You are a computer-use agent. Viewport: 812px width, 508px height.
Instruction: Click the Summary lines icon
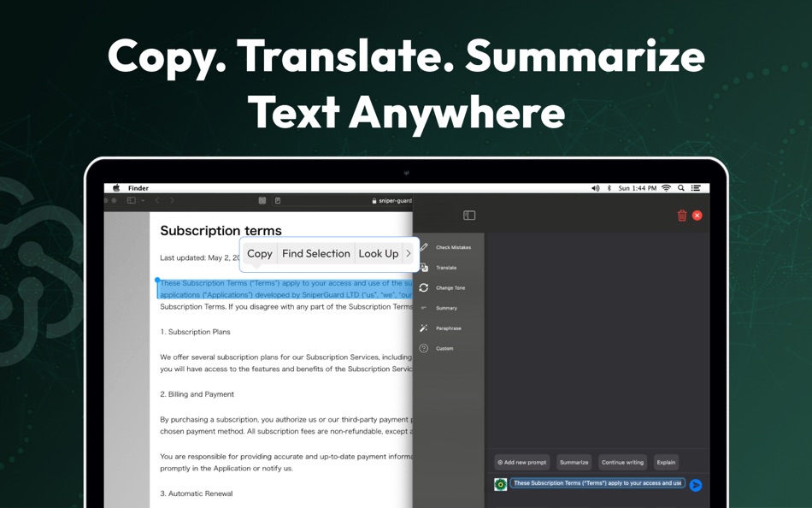coord(424,308)
